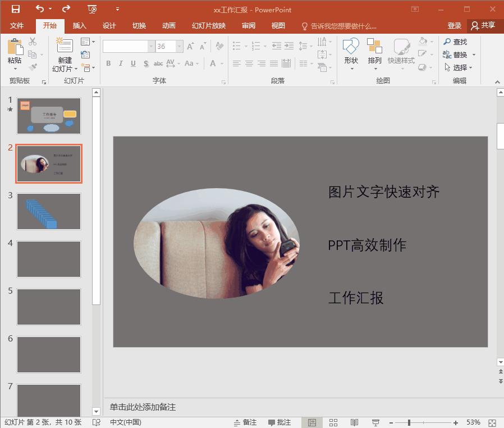Viewport: 504px width, 428px height.
Task: Toggle italic formatting
Action: [x=121, y=63]
